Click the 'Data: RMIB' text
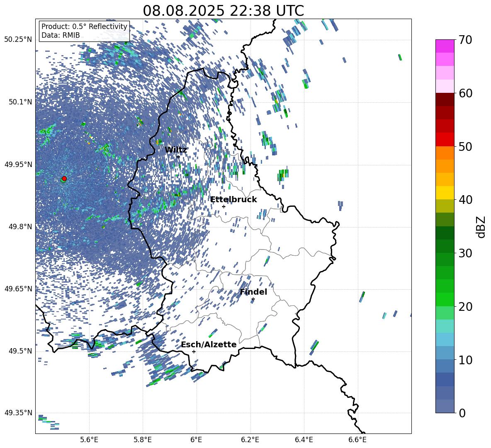Viewport: 491px width, 448px height. [x=61, y=35]
